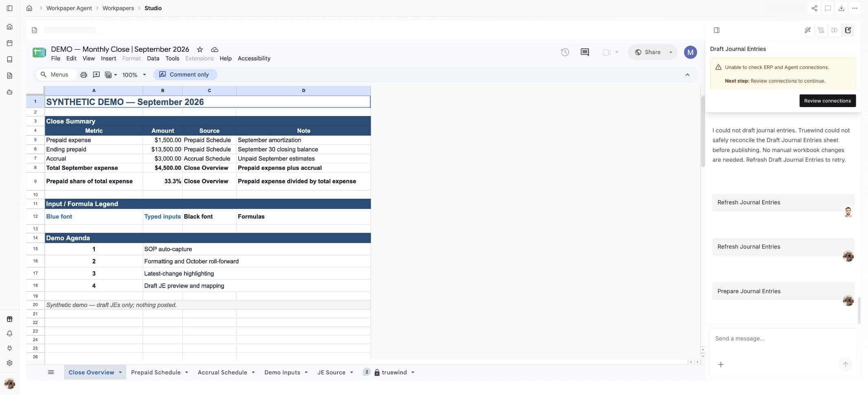Toggle the right panel layout icon
The image size is (868, 395).
pyautogui.click(x=717, y=30)
